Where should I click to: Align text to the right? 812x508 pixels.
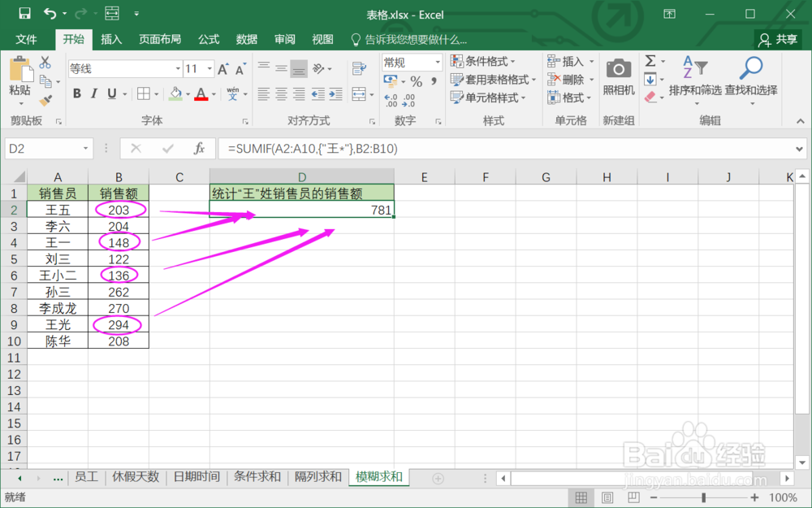pyautogui.click(x=299, y=94)
